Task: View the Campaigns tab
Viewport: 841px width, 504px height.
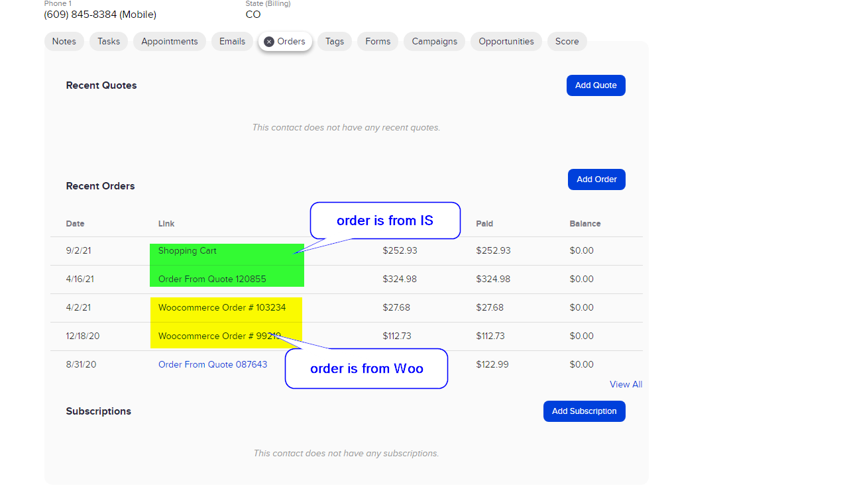Action: tap(435, 41)
